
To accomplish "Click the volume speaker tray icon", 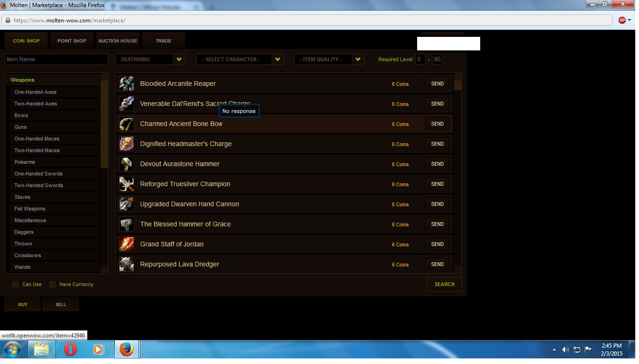I will pyautogui.click(x=566, y=350).
